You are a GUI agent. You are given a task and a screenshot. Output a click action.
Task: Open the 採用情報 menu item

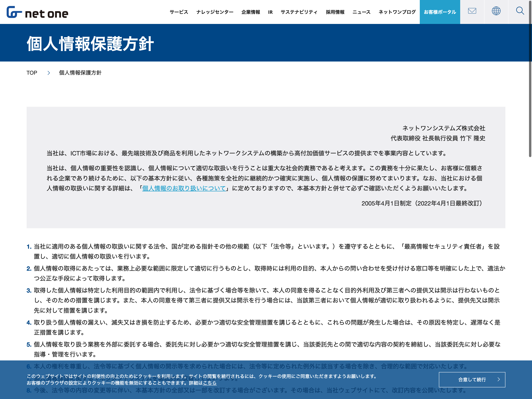click(335, 12)
